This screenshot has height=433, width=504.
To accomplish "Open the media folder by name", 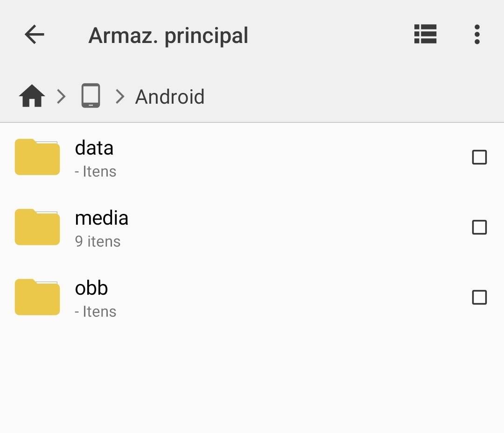I will coord(101,218).
